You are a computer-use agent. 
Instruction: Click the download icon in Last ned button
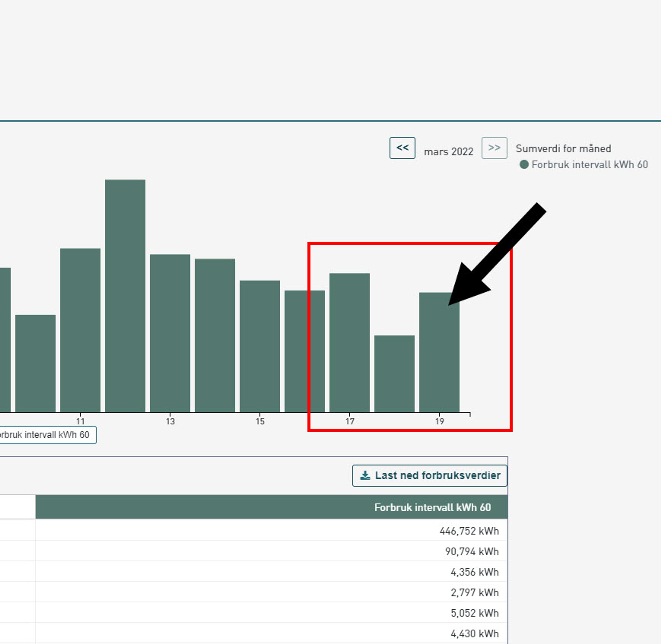365,476
